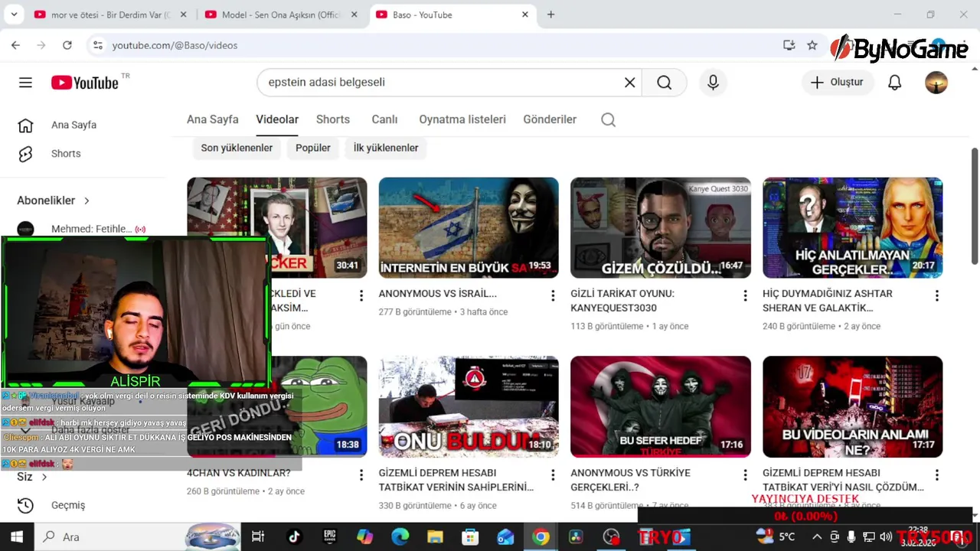Bookmark this page with star icon
This screenshot has height=551, width=980.
point(812,45)
